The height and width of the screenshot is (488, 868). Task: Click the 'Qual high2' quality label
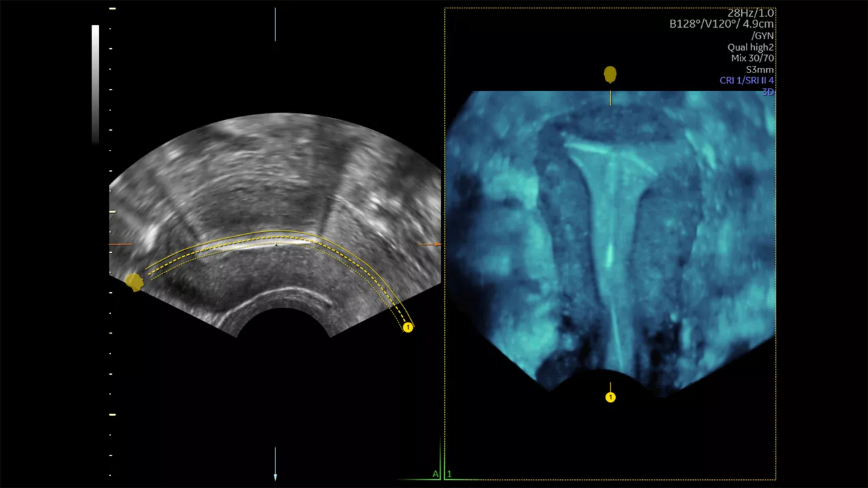pos(751,47)
